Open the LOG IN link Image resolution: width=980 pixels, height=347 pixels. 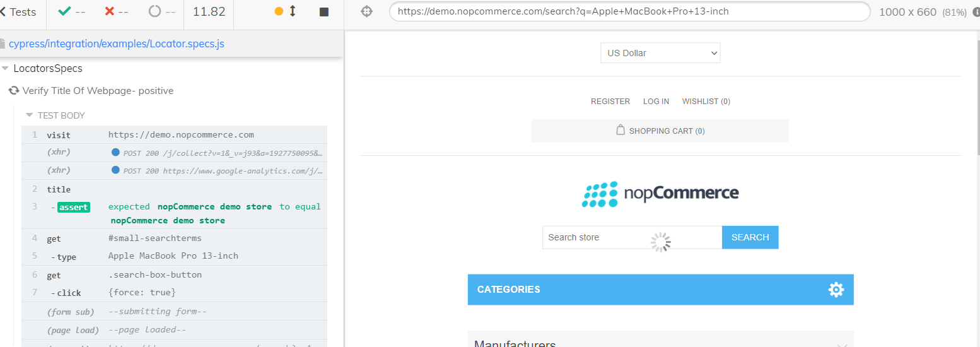click(656, 102)
